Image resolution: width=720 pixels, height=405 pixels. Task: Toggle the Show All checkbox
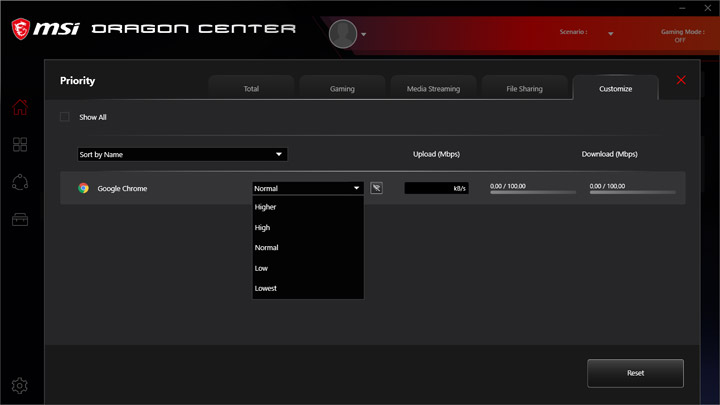pyautogui.click(x=65, y=117)
